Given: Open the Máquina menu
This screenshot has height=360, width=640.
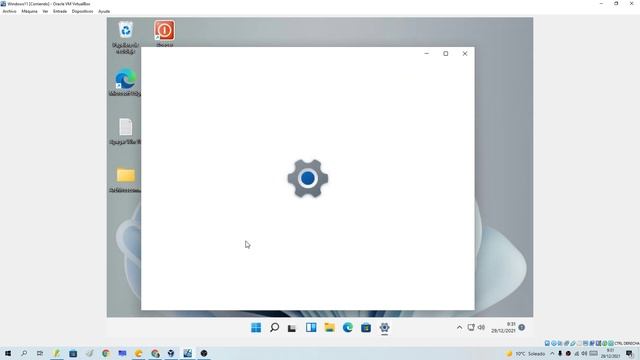Looking at the screenshot, I should click(29, 11).
